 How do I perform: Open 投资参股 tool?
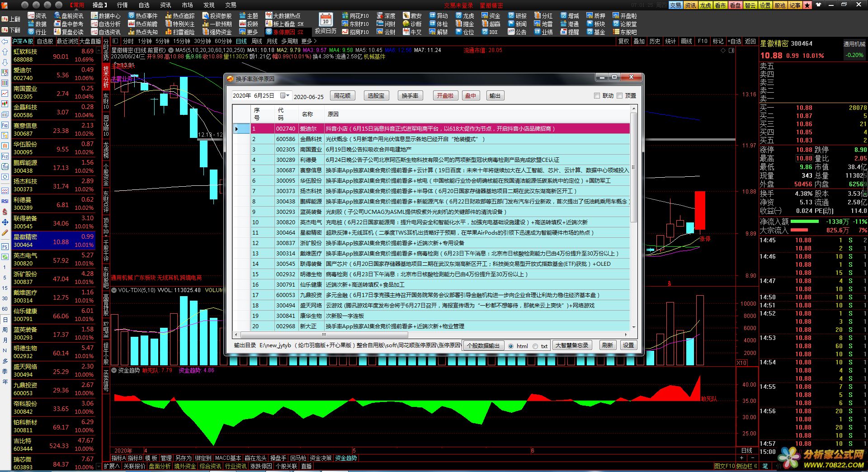coord(217,16)
